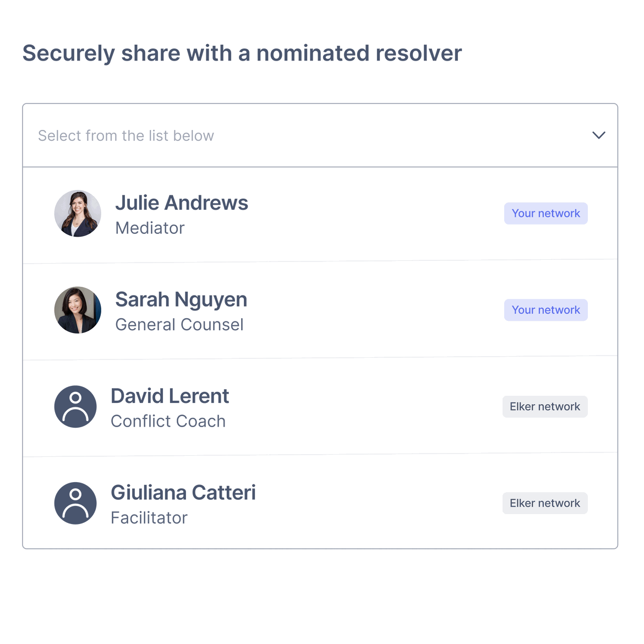The height and width of the screenshot is (644, 644).
Task: Click the 'Elker network' tag next to David Lerent
Action: (544, 406)
